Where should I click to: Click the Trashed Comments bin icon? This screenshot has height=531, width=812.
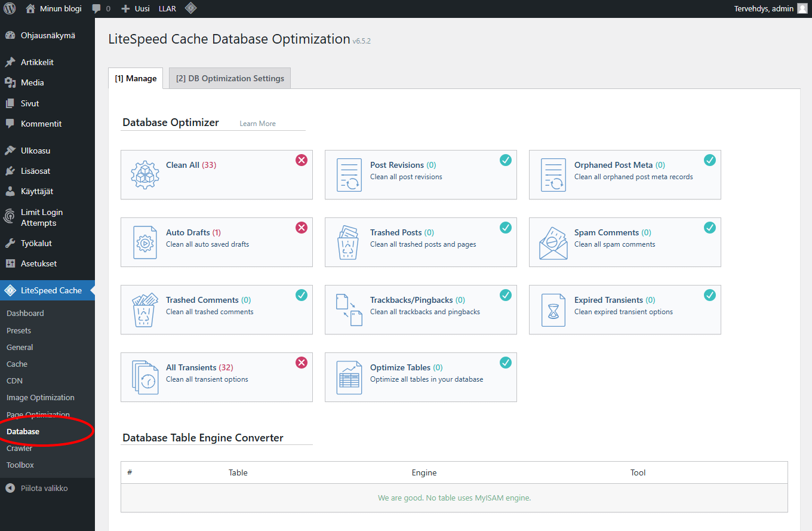pyautogui.click(x=144, y=310)
